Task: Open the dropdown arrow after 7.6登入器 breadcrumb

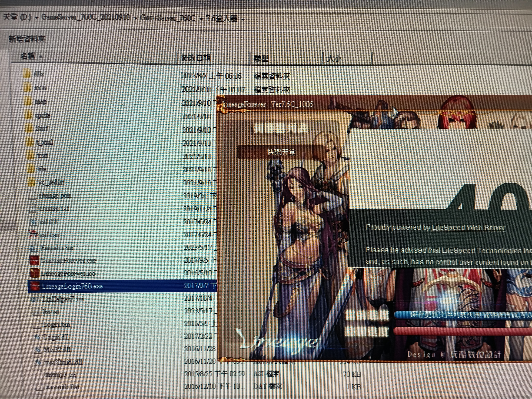Action: tap(243, 19)
